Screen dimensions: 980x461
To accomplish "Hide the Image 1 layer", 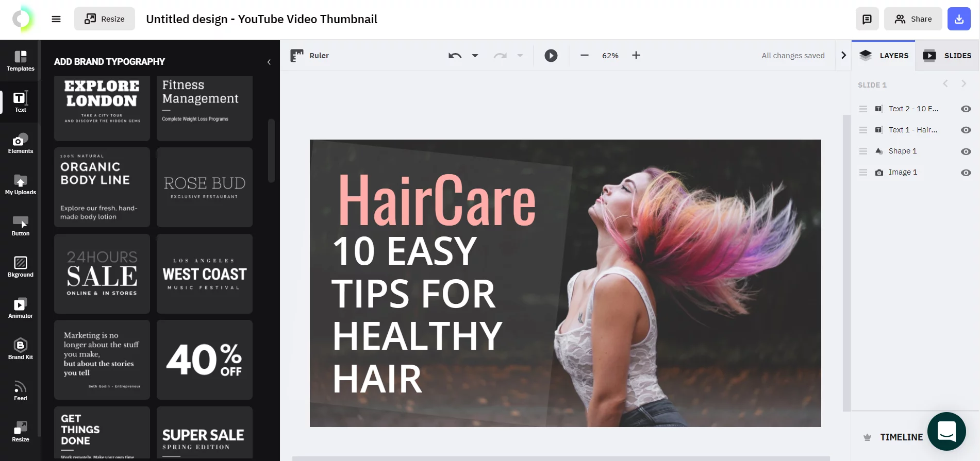I will tap(966, 173).
